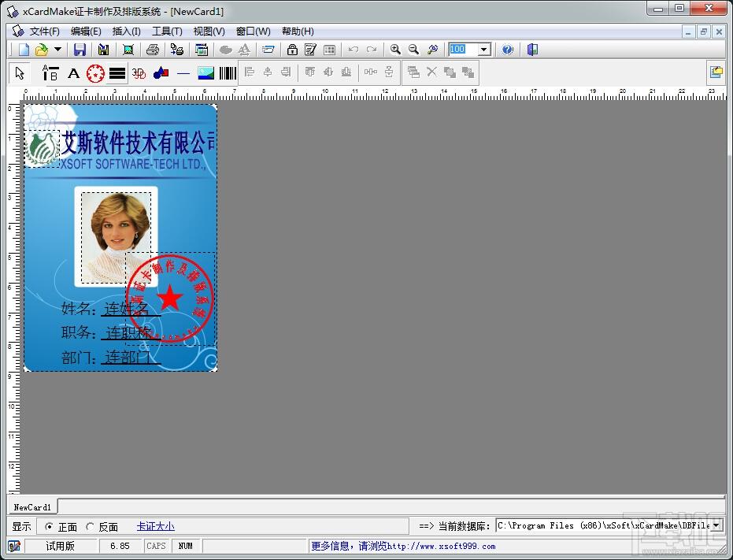Insert a picture with the image tool

coord(205,73)
